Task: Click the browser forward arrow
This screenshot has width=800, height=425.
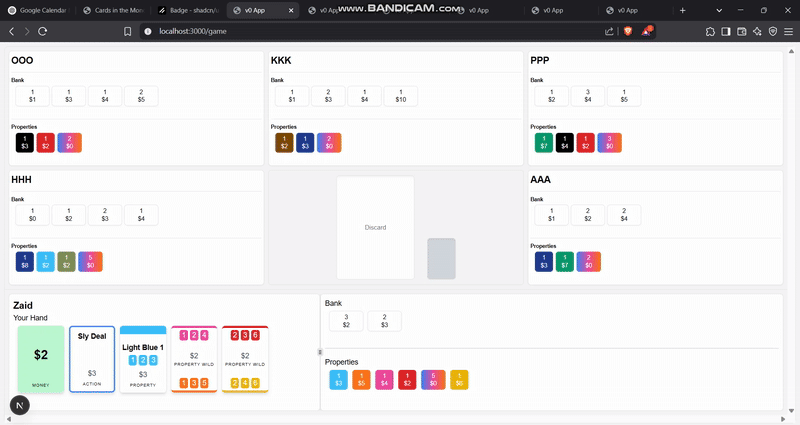Action: tap(27, 31)
